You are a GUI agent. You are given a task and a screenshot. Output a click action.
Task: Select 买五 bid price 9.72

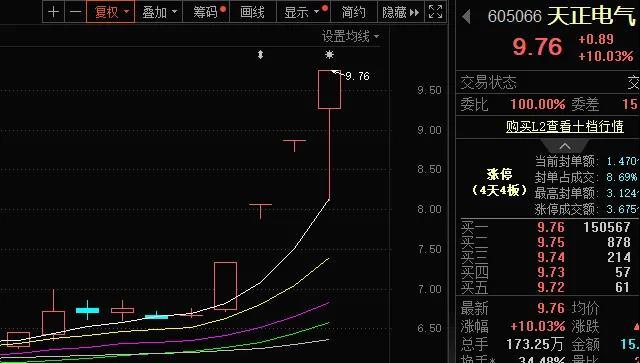[x=551, y=287]
